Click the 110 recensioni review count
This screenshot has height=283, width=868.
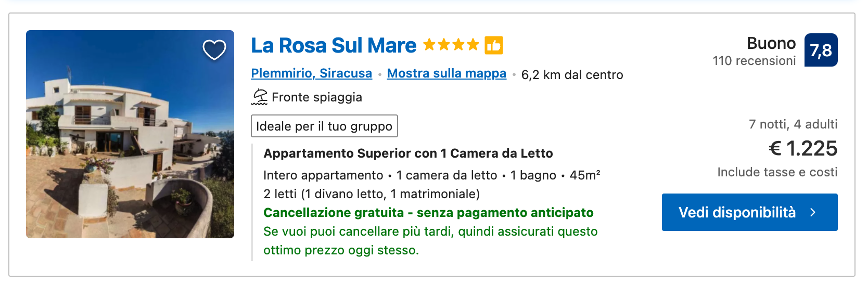click(754, 61)
